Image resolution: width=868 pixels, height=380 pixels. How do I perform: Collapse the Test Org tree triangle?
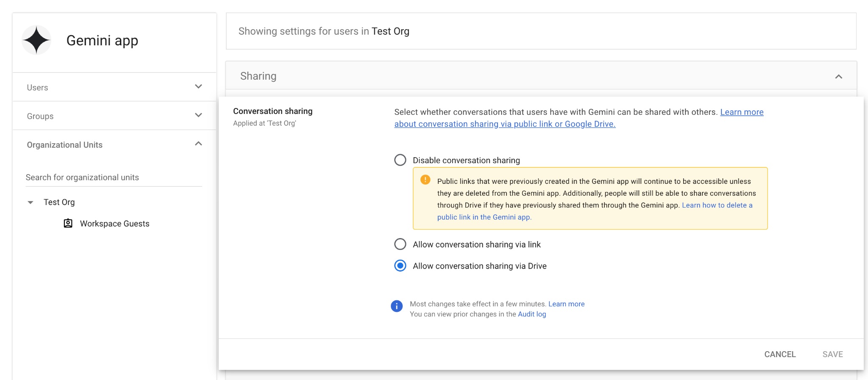pos(31,202)
